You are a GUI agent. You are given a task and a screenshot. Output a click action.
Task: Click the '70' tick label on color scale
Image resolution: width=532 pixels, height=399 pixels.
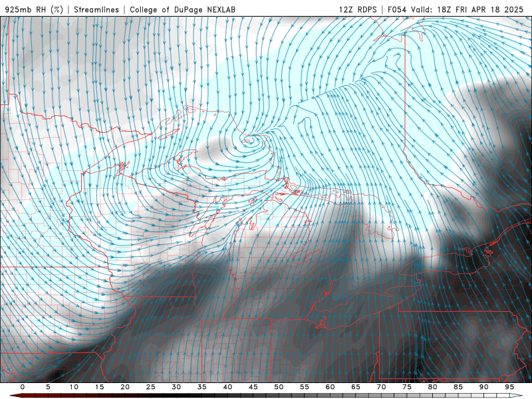click(381, 387)
